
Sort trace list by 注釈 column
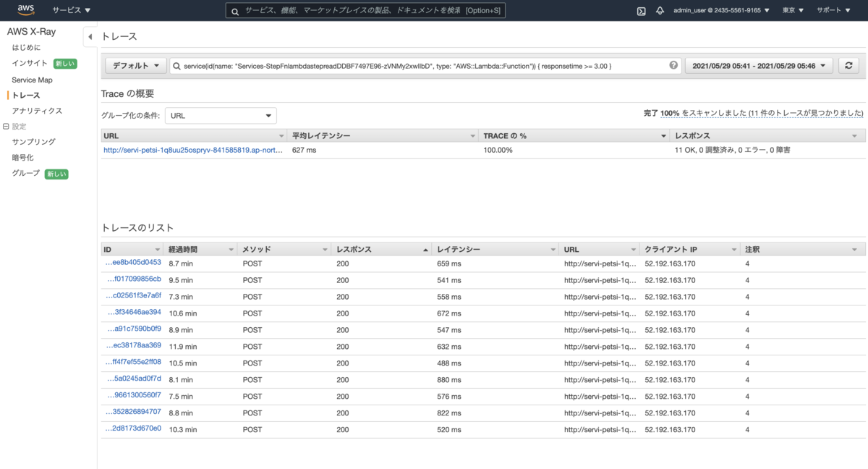point(803,249)
